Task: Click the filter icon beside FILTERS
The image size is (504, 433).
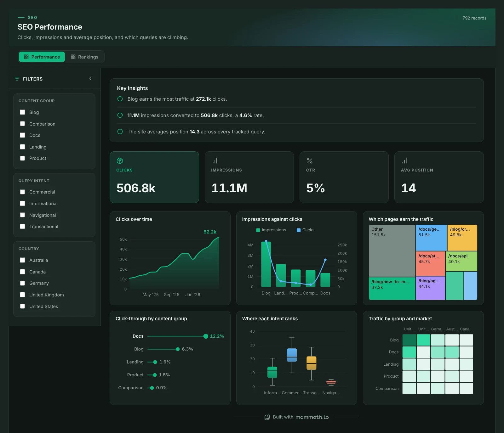Action: pos(17,79)
